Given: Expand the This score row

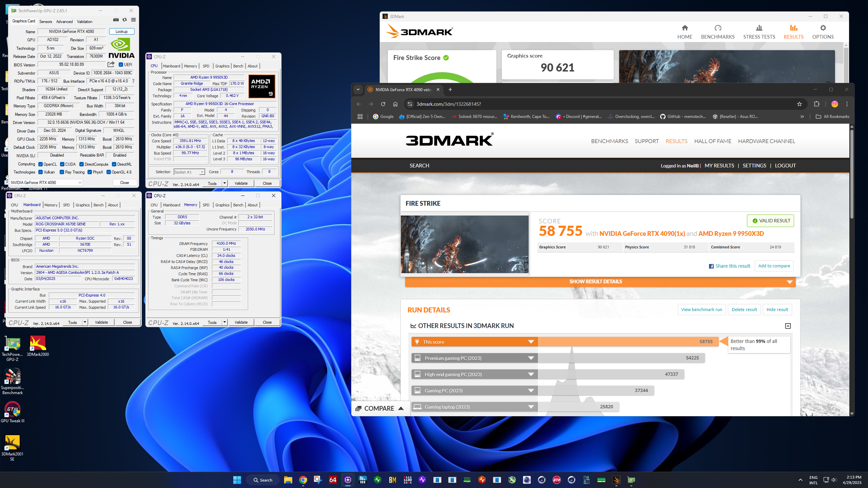Looking at the screenshot, I should tap(531, 342).
